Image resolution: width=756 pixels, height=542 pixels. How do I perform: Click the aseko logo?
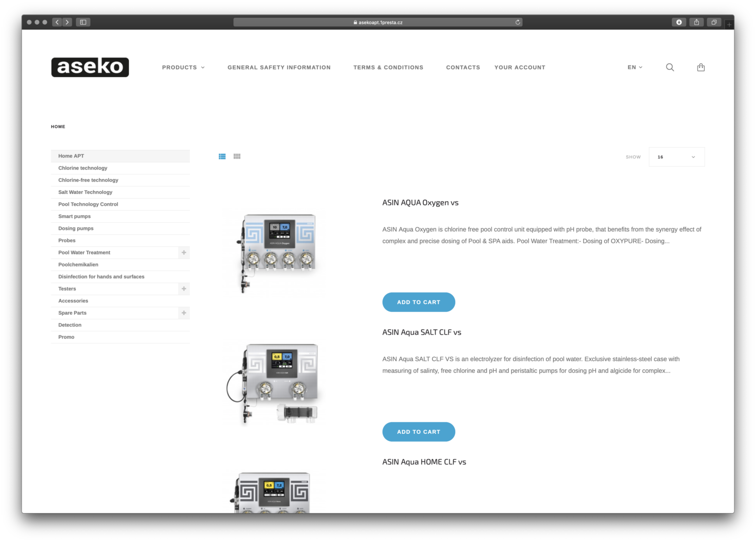90,67
